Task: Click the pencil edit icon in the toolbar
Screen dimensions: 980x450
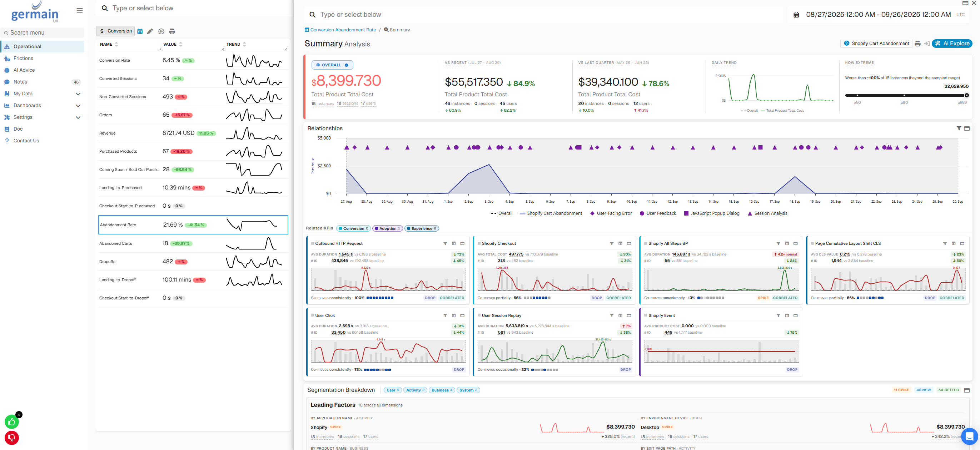Action: (150, 31)
